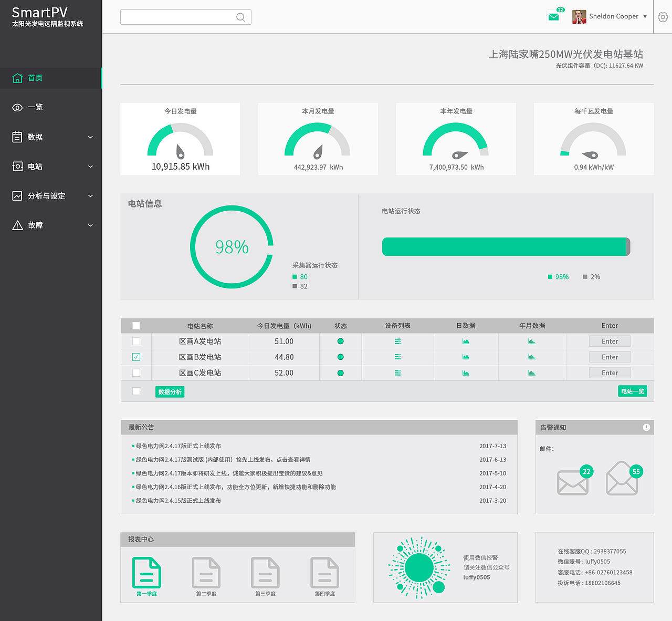The image size is (672, 621).
Task: Click the calendar icon beside 数据
Action: pyautogui.click(x=17, y=137)
